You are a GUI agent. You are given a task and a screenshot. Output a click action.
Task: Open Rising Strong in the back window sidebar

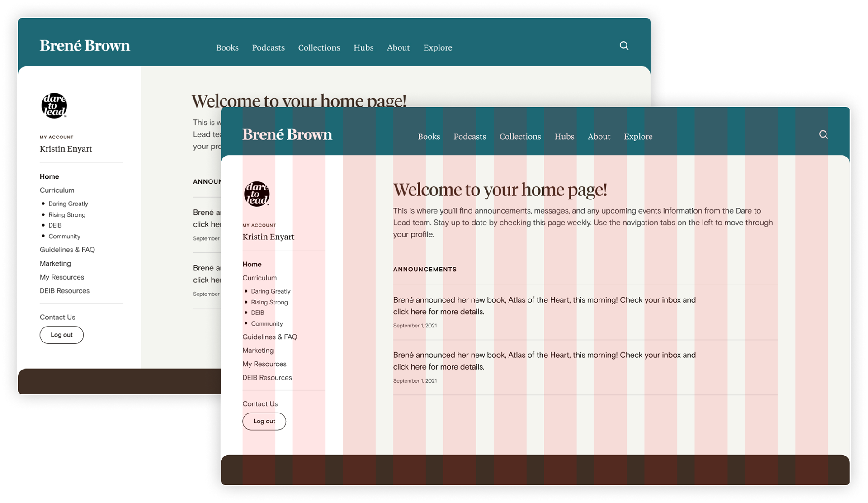coord(67,214)
